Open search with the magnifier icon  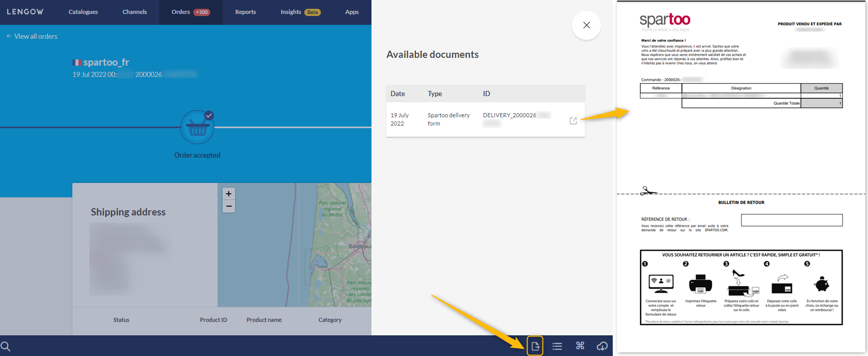point(6,346)
